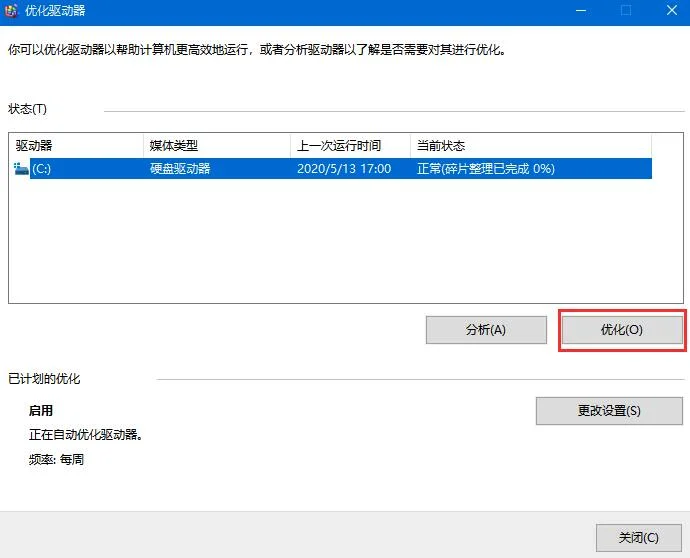Click the 关闭(C) close button
The width and height of the screenshot is (690, 558).
tap(639, 537)
